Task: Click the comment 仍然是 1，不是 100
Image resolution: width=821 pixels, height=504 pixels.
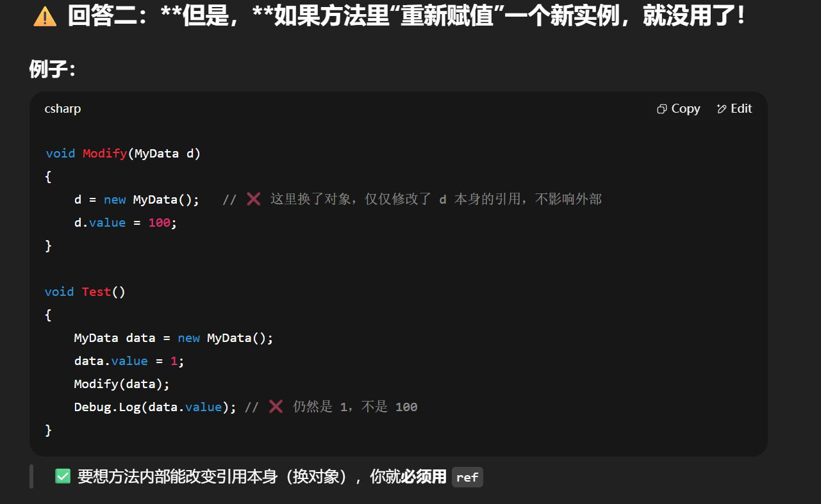Action: tap(356, 407)
